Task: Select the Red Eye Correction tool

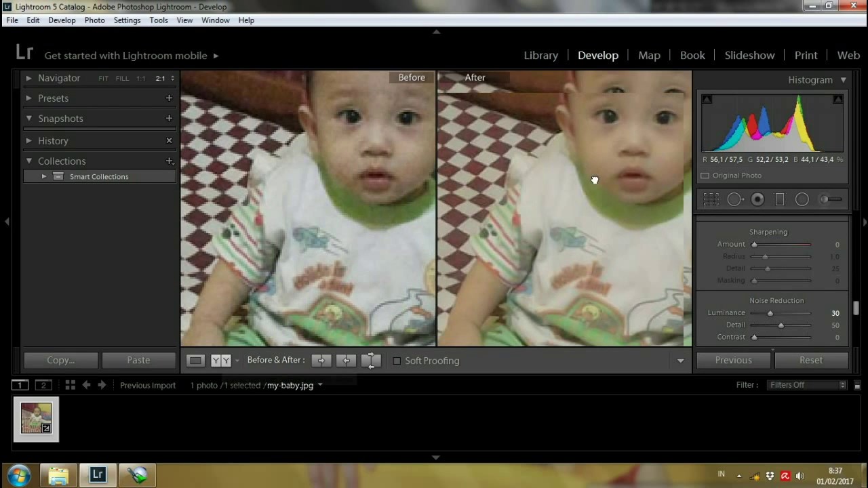Action: tap(757, 199)
